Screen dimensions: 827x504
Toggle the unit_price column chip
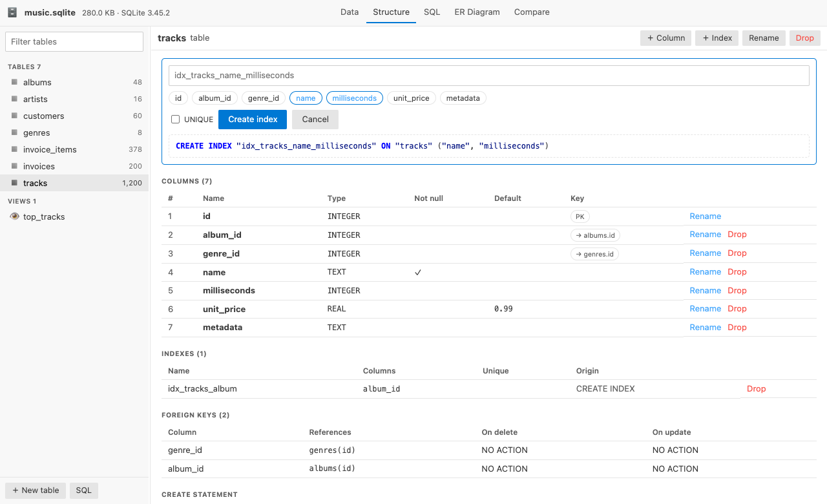[412, 98]
